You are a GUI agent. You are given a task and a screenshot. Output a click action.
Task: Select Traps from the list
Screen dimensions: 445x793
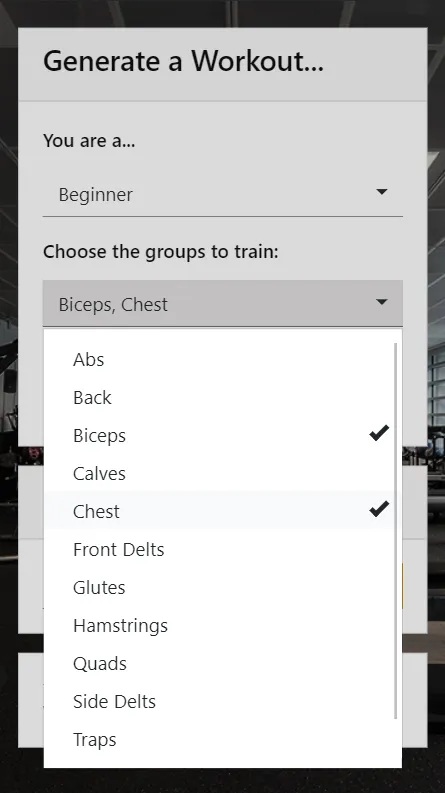(x=219, y=739)
